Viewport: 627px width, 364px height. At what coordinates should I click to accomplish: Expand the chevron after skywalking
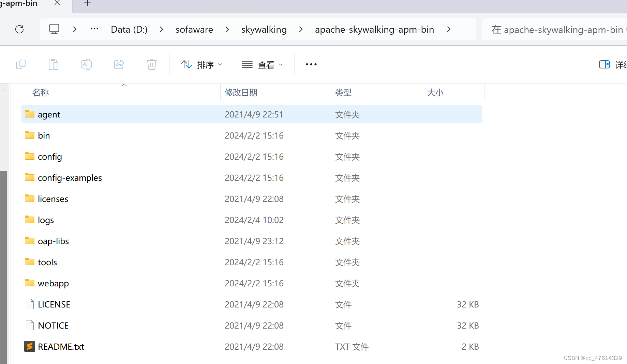(x=301, y=29)
